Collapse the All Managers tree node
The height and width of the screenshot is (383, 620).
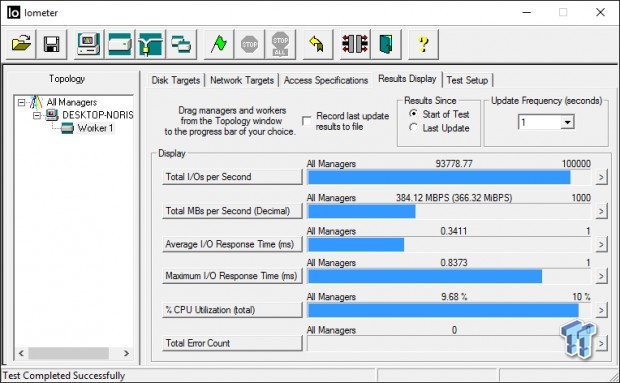point(21,103)
